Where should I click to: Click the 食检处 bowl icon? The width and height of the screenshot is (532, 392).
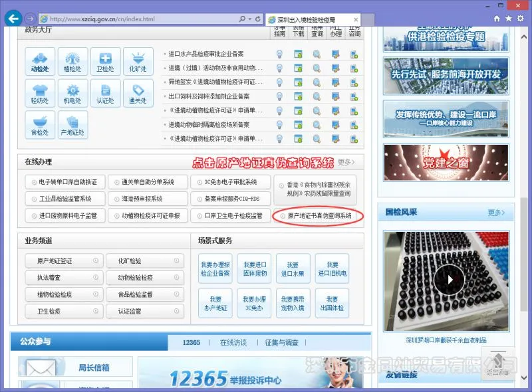40,125
